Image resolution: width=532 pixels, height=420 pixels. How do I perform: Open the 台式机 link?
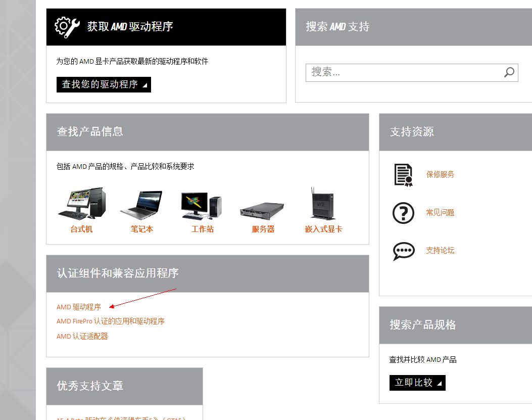[81, 229]
